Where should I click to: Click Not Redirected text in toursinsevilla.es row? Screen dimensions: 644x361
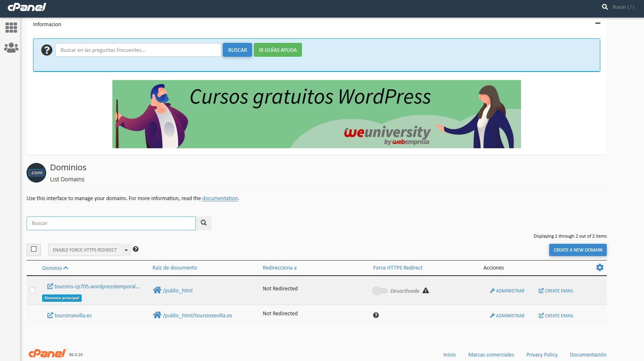pos(280,314)
